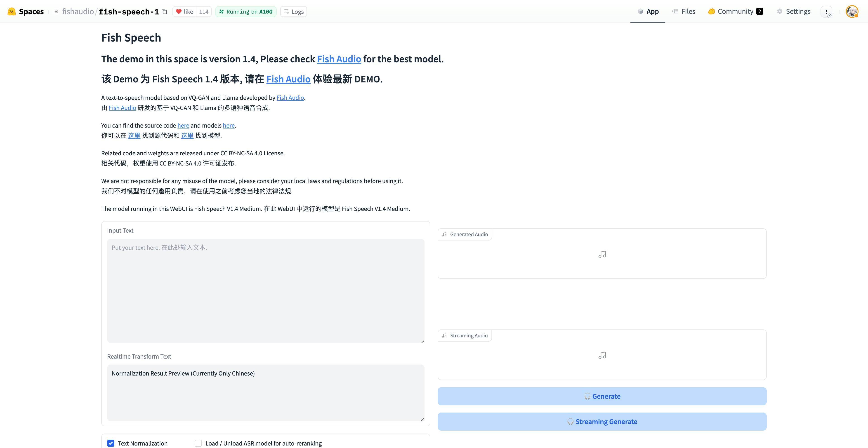
Task: Grab the Input Text resize handle
Action: click(422, 341)
